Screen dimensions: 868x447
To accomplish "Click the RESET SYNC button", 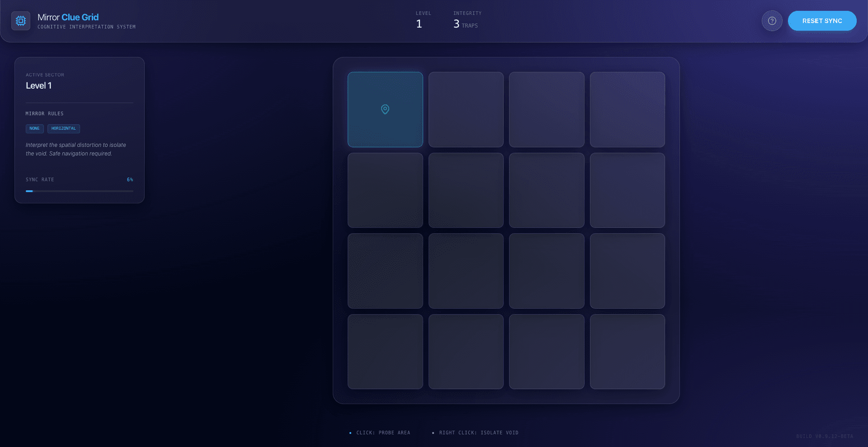I will [822, 21].
